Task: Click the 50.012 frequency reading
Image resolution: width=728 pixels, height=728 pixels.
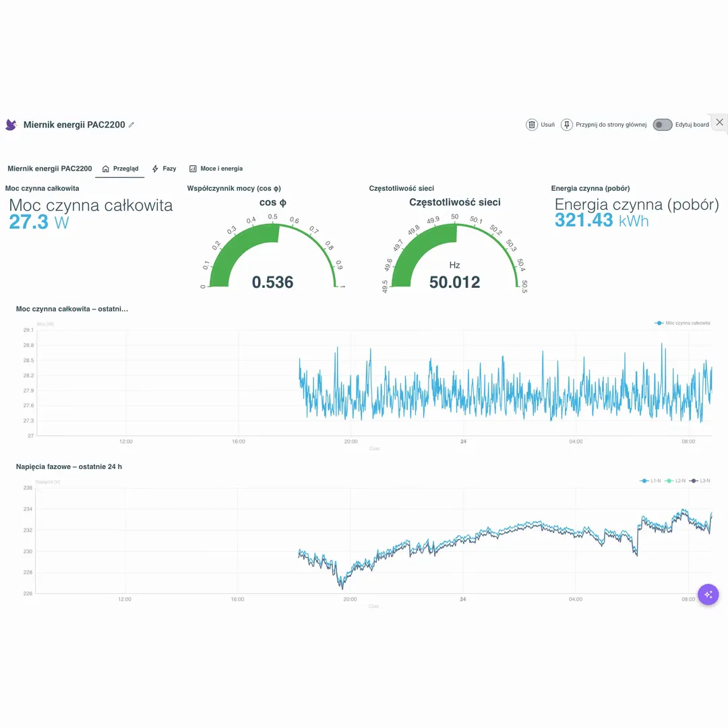Action: [454, 282]
